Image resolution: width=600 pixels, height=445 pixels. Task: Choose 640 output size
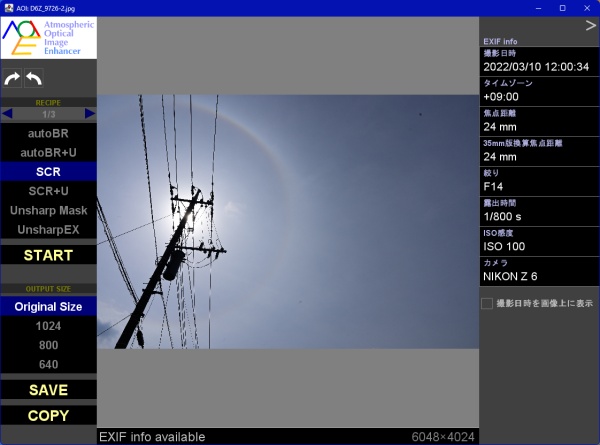click(x=48, y=364)
